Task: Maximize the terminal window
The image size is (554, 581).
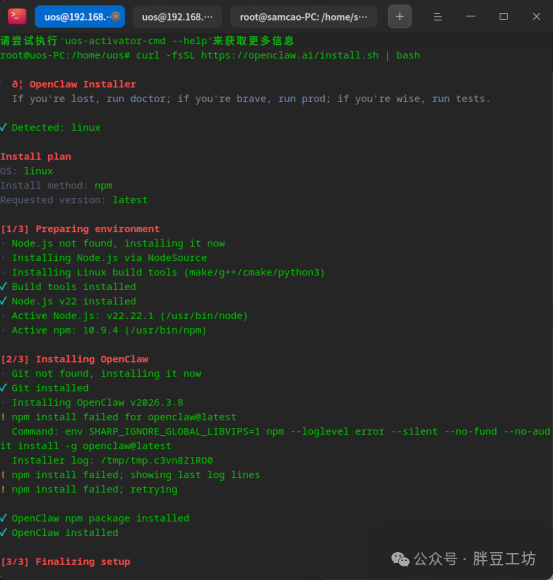Action: (x=504, y=17)
